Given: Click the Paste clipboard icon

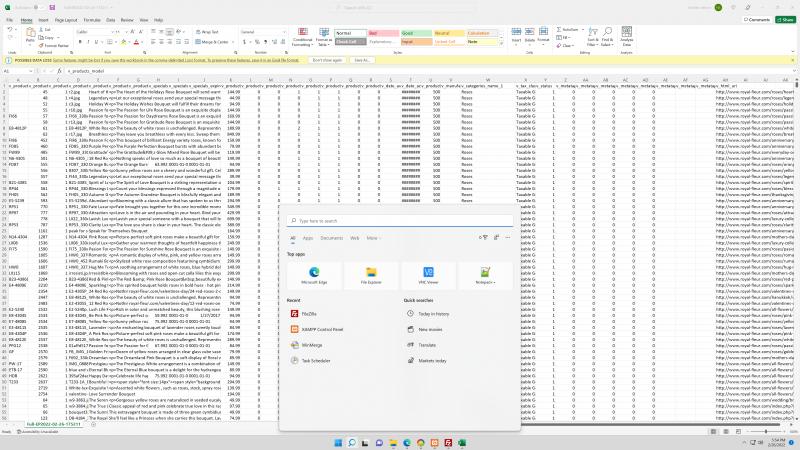Looking at the screenshot, I should tap(30, 34).
